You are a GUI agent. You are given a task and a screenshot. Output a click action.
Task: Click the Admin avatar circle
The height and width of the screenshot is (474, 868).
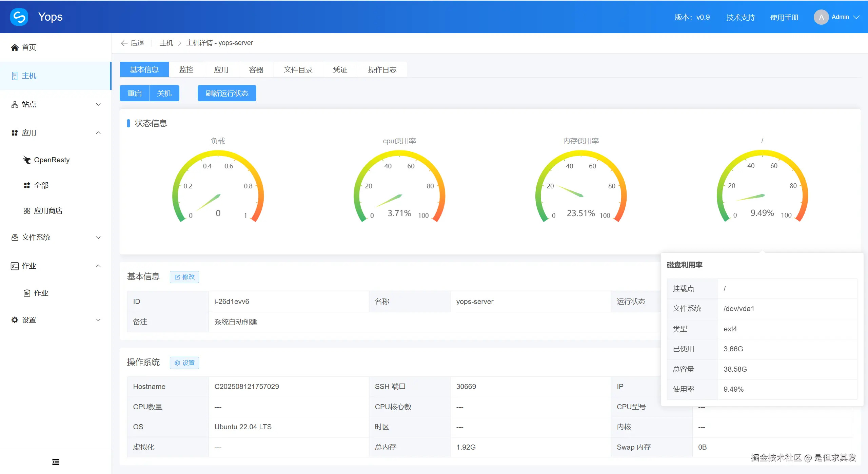(x=821, y=17)
